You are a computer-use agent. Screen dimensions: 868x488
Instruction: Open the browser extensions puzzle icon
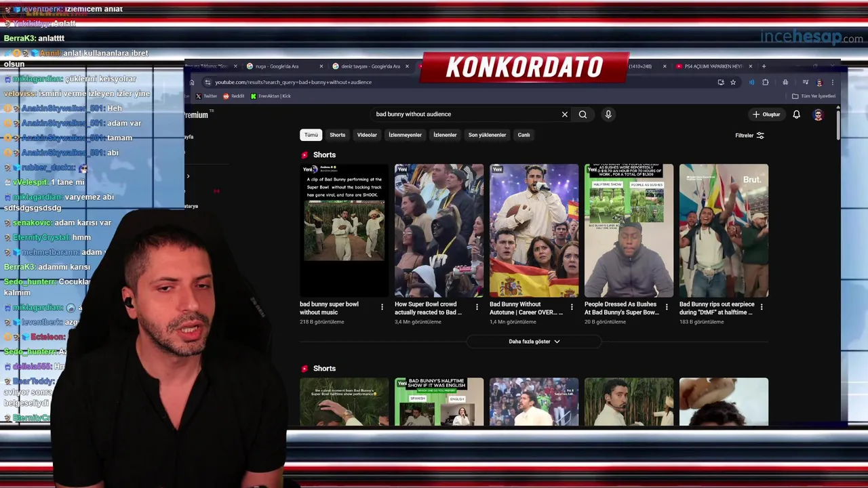pos(766,83)
